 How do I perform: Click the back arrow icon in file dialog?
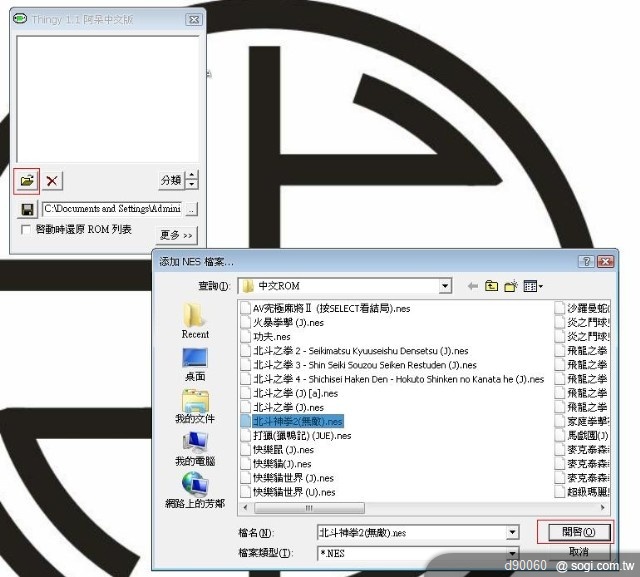(x=473, y=286)
